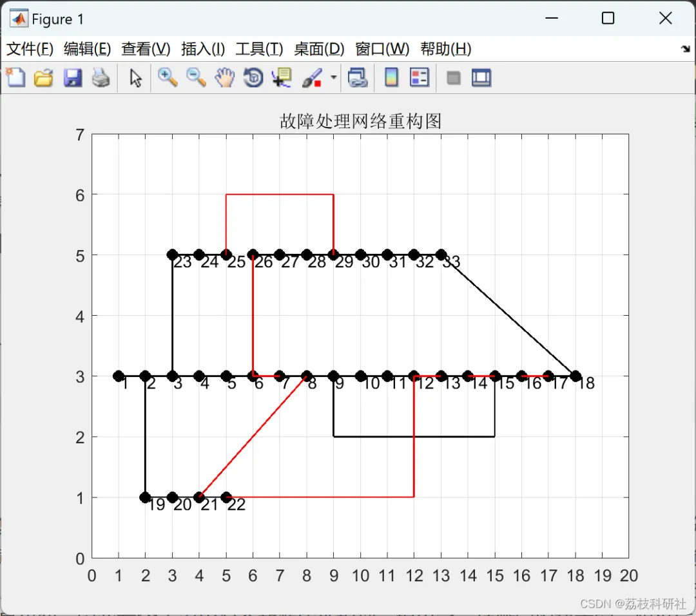Image resolution: width=696 pixels, height=616 pixels.
Task: Select the Edit Plot arrow tool
Action: pos(135,78)
